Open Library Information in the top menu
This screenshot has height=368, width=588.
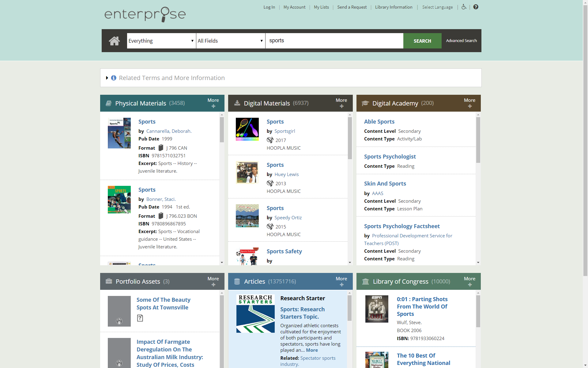tap(394, 7)
